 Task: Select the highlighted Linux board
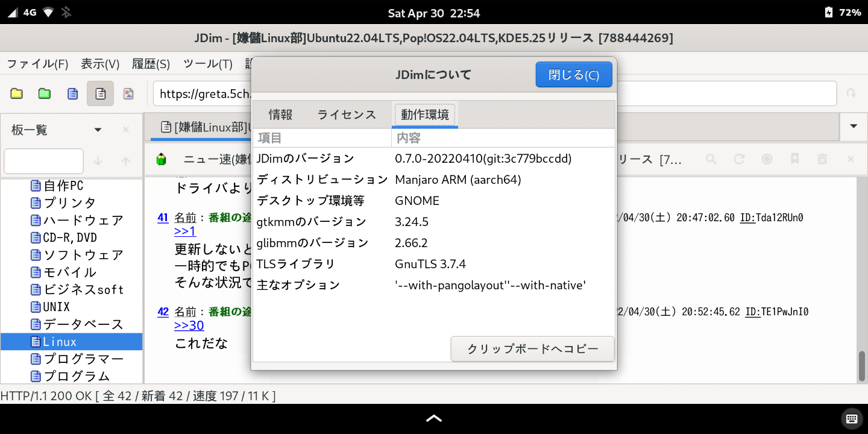[x=71, y=342]
